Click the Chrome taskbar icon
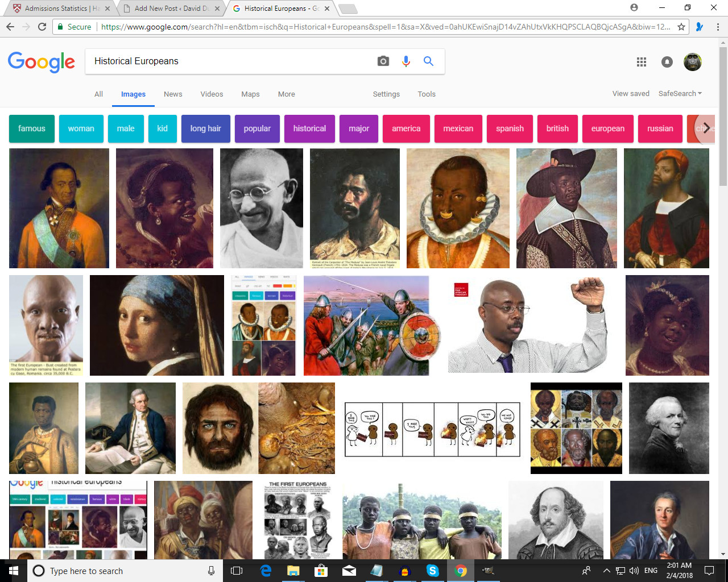 tap(460, 571)
